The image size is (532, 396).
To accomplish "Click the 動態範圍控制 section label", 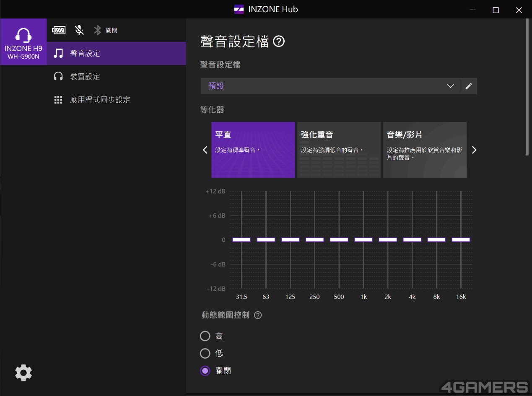I will point(226,315).
